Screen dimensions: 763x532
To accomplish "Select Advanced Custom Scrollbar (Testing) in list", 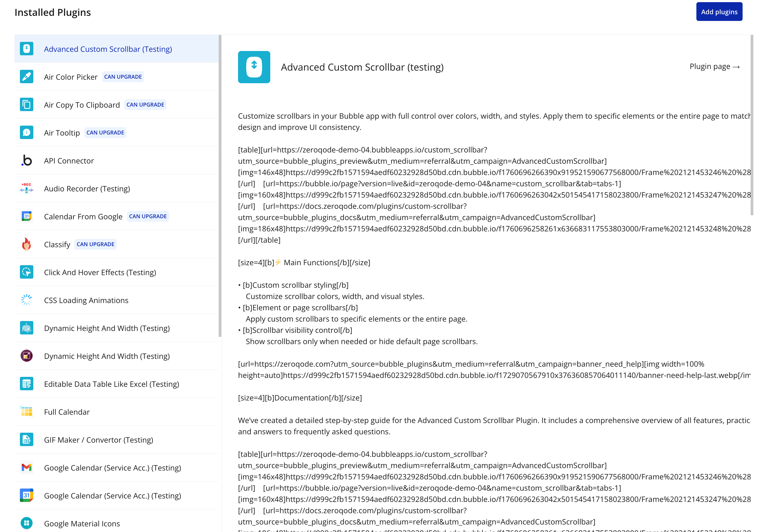I will coord(108,49).
